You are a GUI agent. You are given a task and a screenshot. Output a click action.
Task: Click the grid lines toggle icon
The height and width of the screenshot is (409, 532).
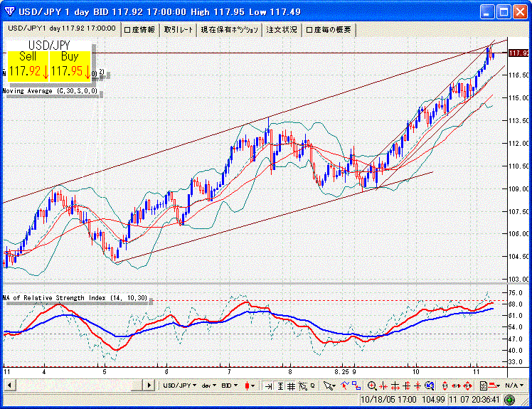[290, 386]
